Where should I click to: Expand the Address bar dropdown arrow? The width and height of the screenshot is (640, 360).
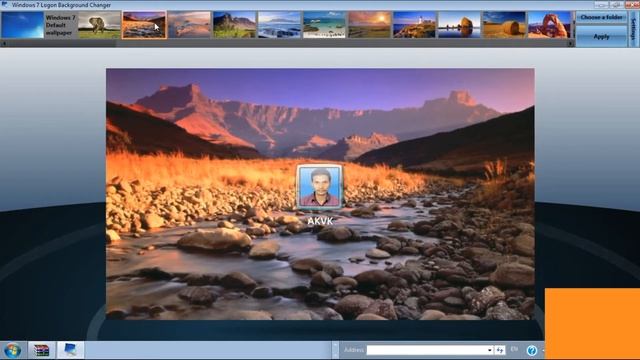(490, 350)
